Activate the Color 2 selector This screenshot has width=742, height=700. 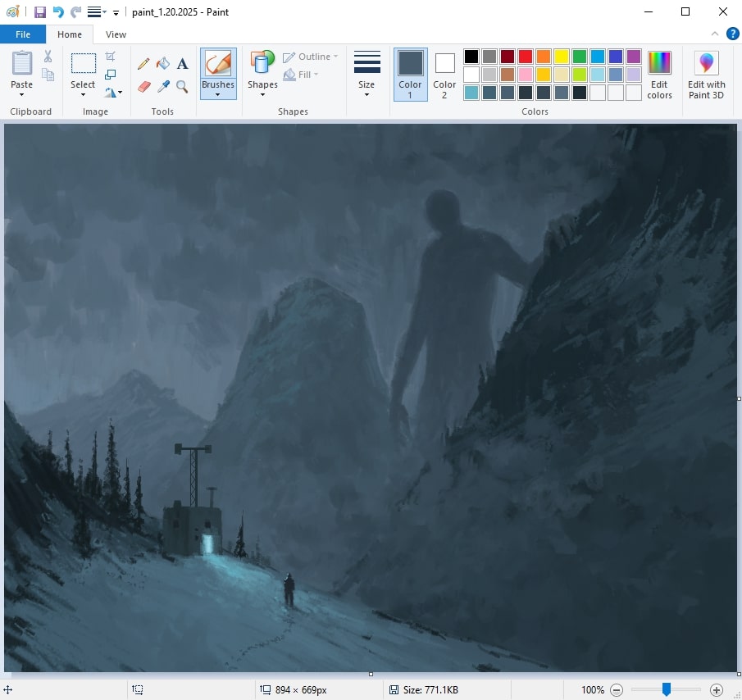click(444, 74)
